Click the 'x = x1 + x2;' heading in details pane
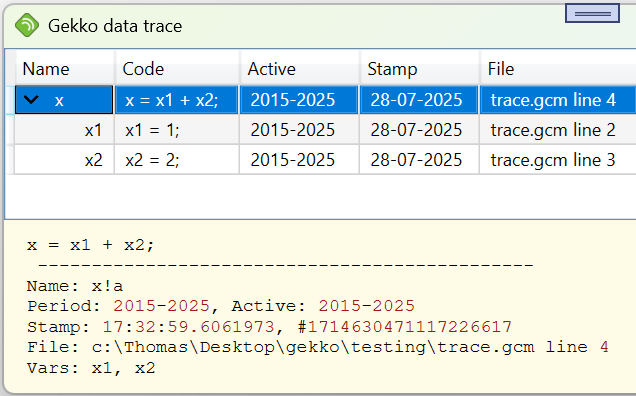Image resolution: width=636 pixels, height=396 pixels. click(x=90, y=245)
